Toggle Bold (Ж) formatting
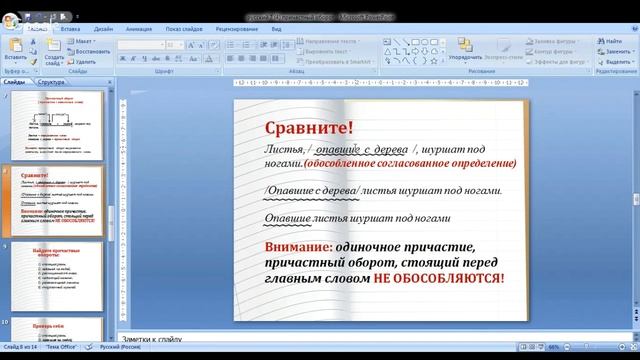The width and height of the screenshot is (640, 360). click(122, 59)
